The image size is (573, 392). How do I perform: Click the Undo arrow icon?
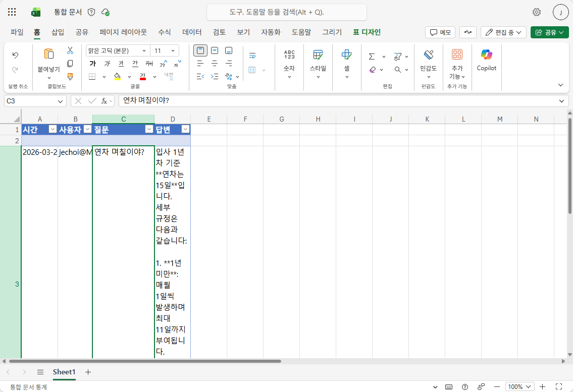coord(15,55)
